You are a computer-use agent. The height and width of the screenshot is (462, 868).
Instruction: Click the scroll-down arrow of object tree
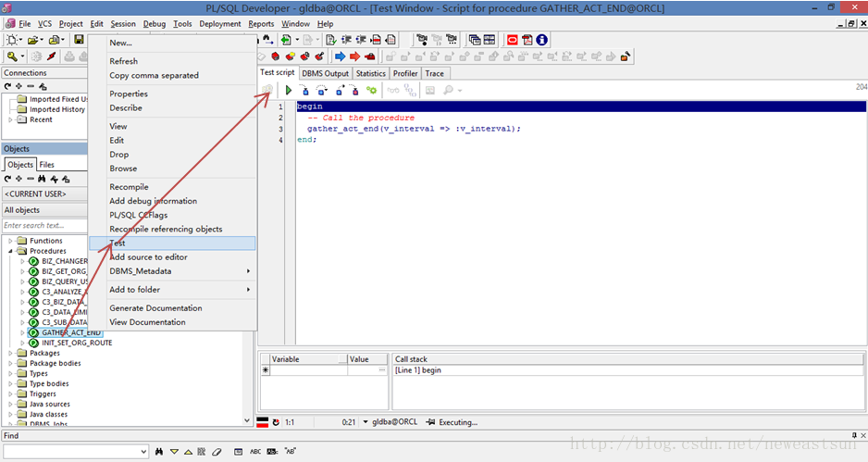247,420
